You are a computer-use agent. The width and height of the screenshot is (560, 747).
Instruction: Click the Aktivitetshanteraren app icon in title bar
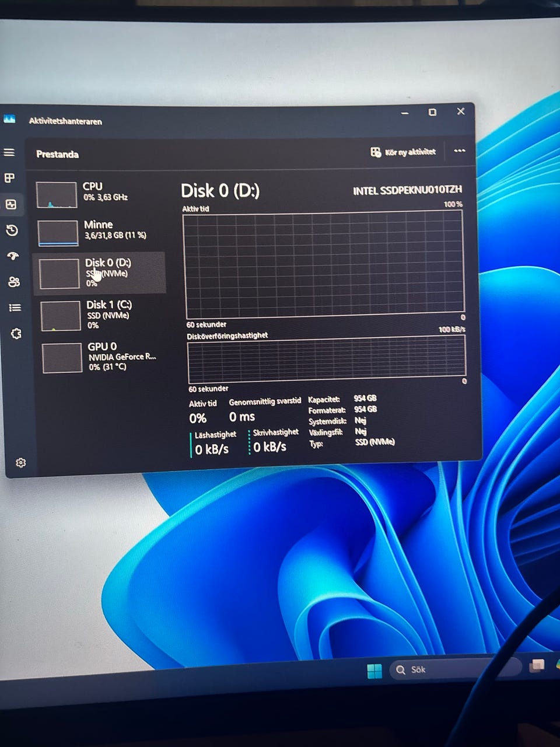9,119
